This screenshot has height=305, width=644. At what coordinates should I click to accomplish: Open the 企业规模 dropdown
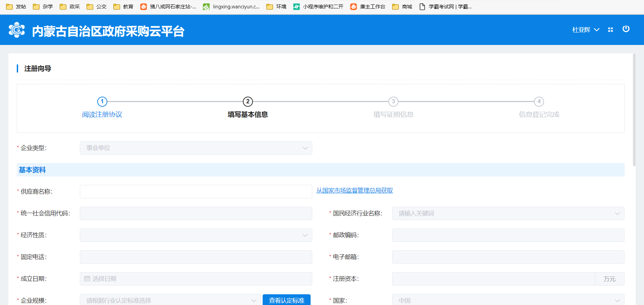point(170,300)
